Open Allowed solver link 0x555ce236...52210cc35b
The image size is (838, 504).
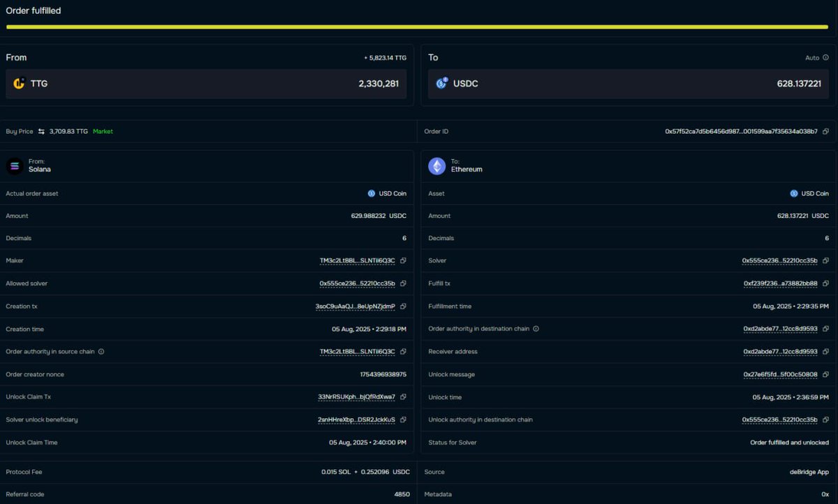tap(358, 283)
